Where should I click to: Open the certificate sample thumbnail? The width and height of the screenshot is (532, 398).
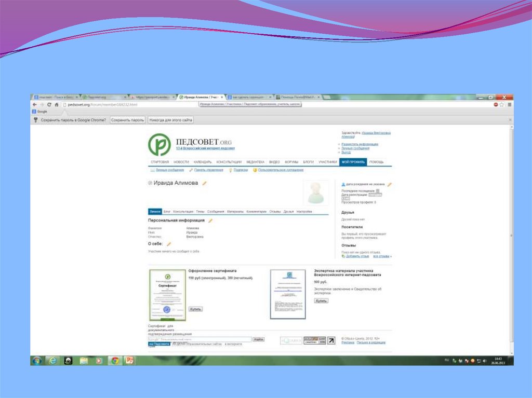coord(168,295)
